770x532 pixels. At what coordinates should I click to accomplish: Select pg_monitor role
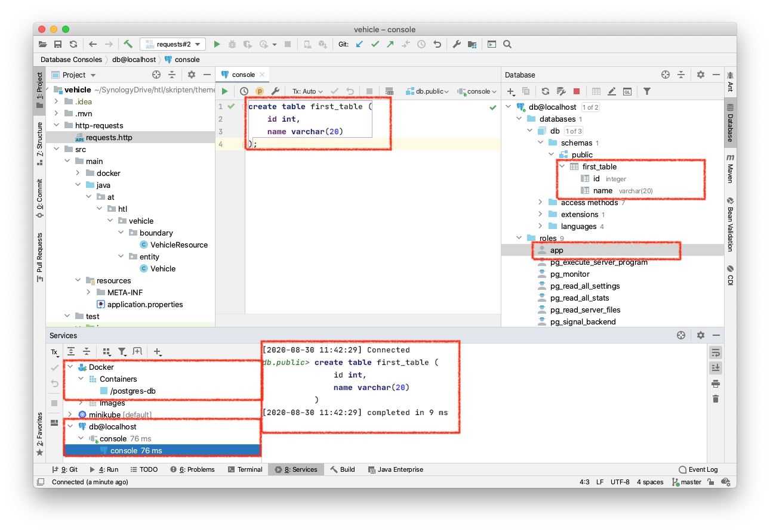569,274
